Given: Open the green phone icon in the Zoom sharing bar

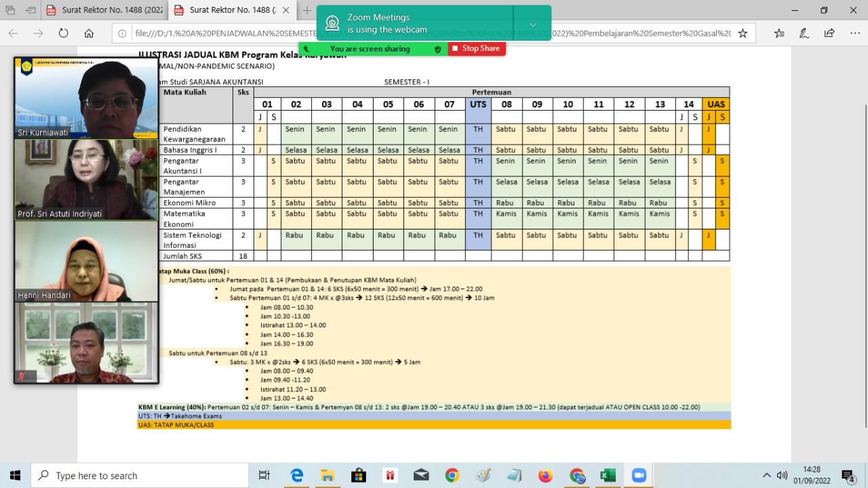Looking at the screenshot, I should [x=306, y=49].
